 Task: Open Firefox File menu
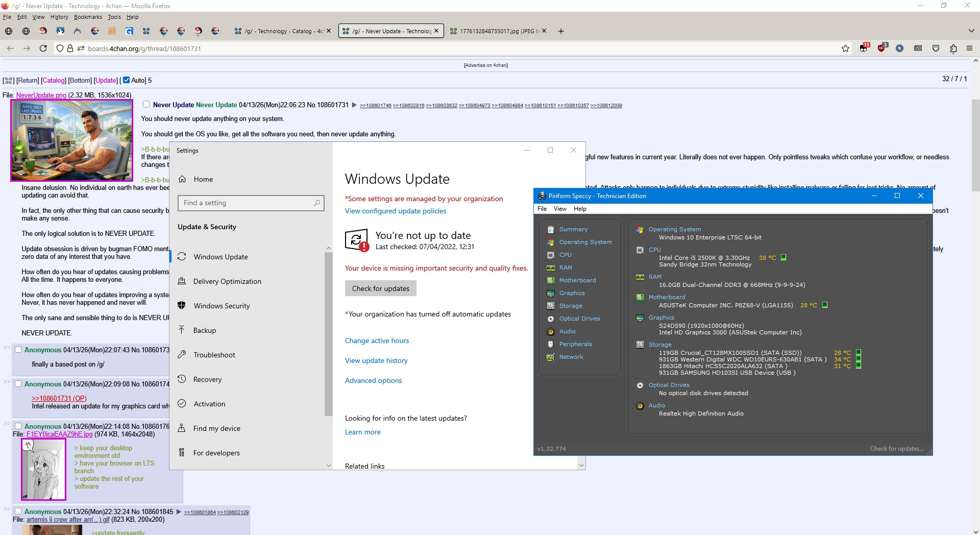pyautogui.click(x=7, y=17)
